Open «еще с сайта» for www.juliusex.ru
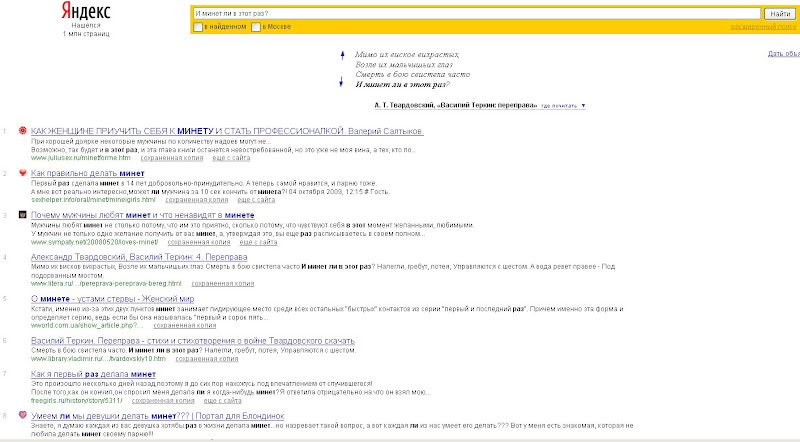Screen dimensions: 800x442 (x=231, y=158)
